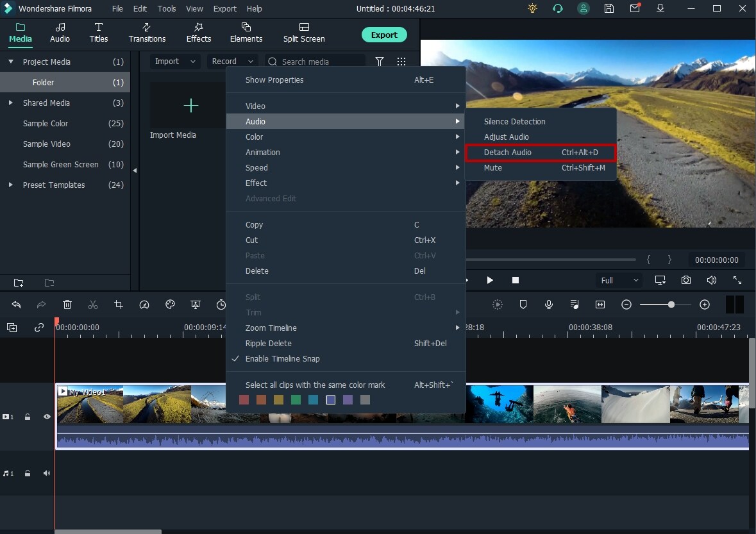This screenshot has width=756, height=534.
Task: Switch view using the grid dots icon
Action: (x=401, y=61)
